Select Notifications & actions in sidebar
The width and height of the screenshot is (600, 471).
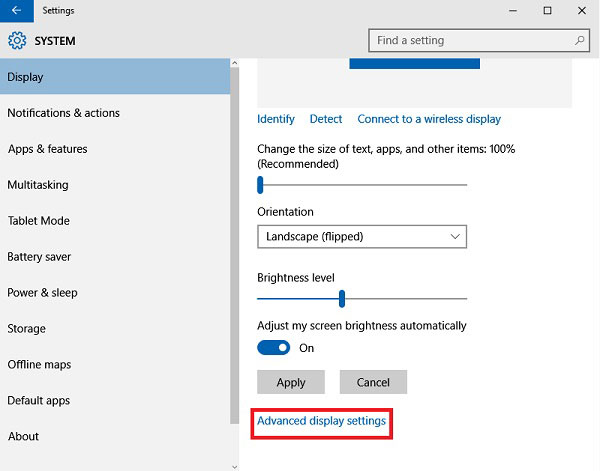[x=63, y=113]
